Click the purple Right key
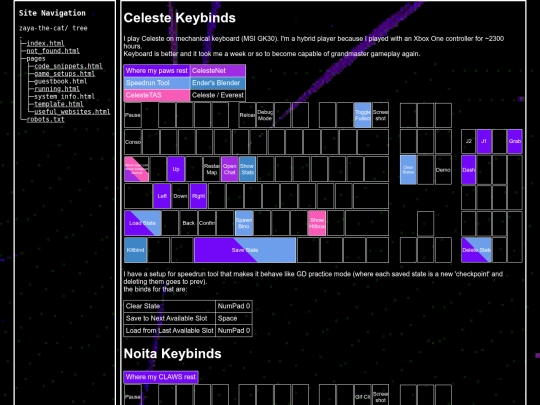This screenshot has width=540, height=405. [x=198, y=196]
